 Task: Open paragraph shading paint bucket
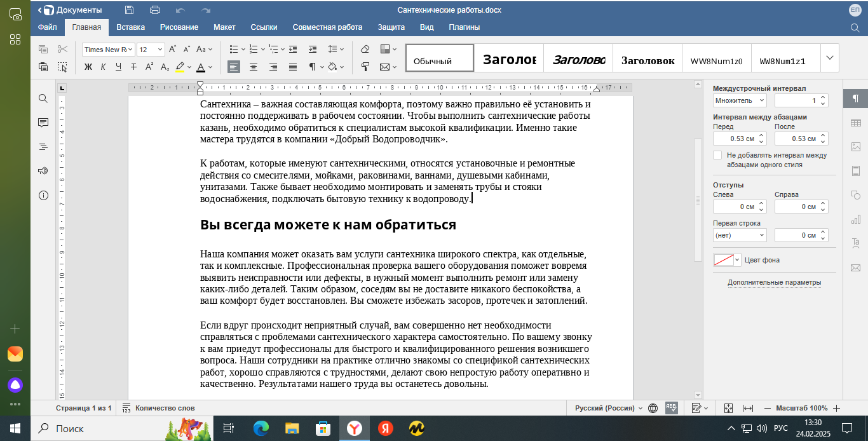click(332, 67)
